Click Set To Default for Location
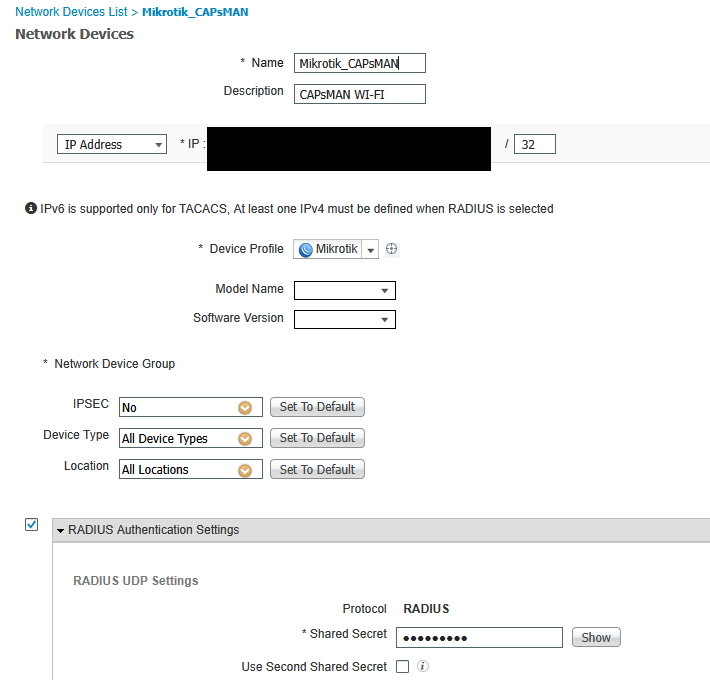Screen dimensions: 710x680 pyautogui.click(x=317, y=469)
